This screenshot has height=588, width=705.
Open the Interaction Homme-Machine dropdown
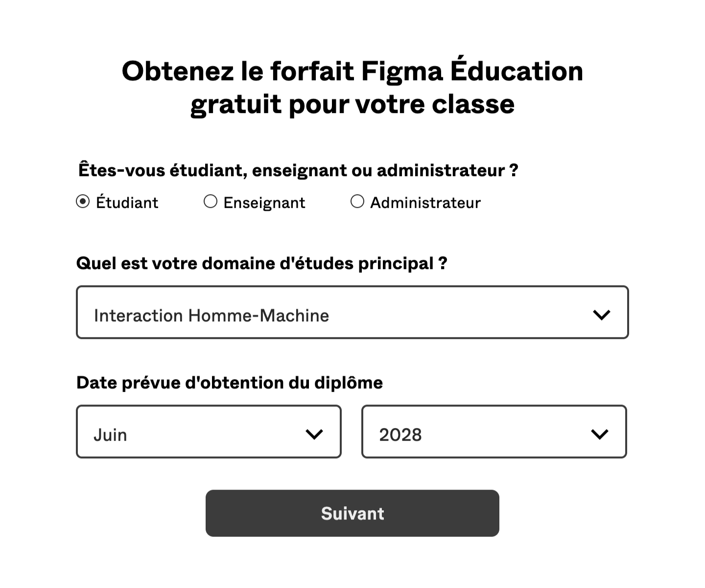pyautogui.click(x=352, y=312)
